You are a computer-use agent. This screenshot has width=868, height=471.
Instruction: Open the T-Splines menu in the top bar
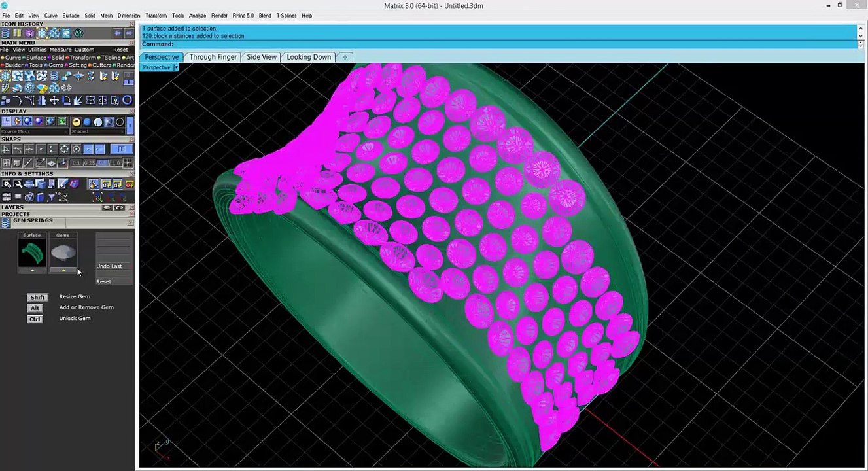tap(286, 16)
